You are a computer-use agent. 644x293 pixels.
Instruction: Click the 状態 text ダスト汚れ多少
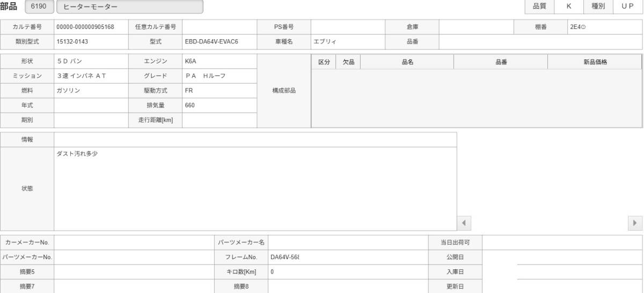(78, 154)
